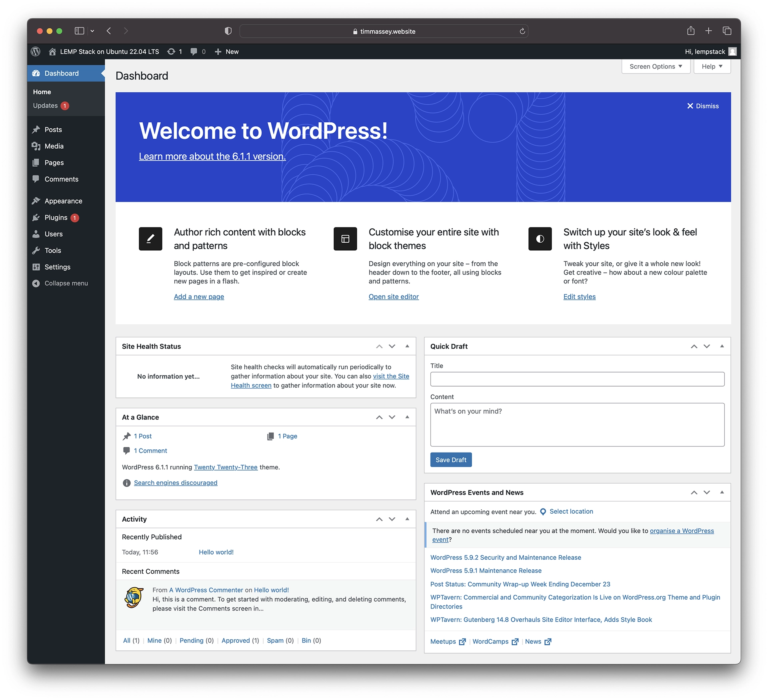Click the half-circle Styles icon
The height and width of the screenshot is (700, 768).
[540, 239]
